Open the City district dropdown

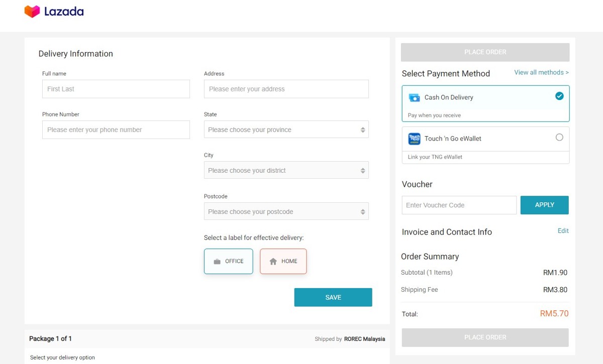tap(286, 170)
